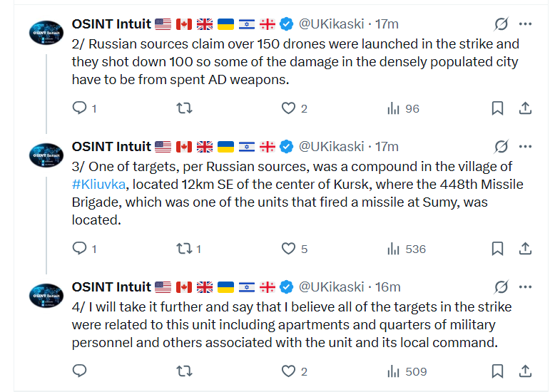Open @UKikaski handle on the 4/ tweet

pyautogui.click(x=331, y=287)
